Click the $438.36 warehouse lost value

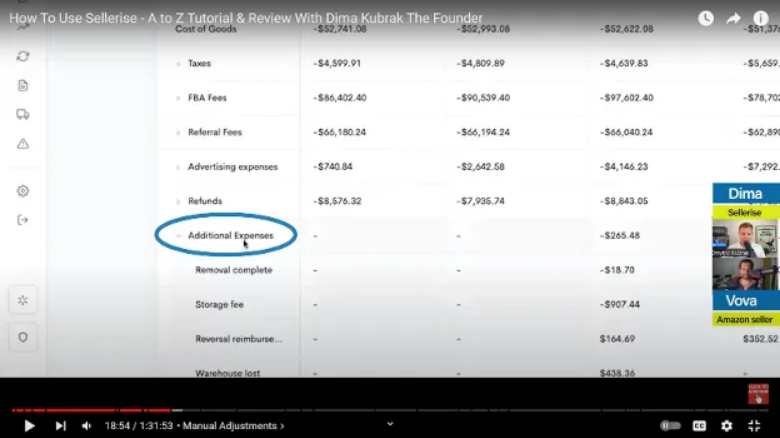coord(617,373)
